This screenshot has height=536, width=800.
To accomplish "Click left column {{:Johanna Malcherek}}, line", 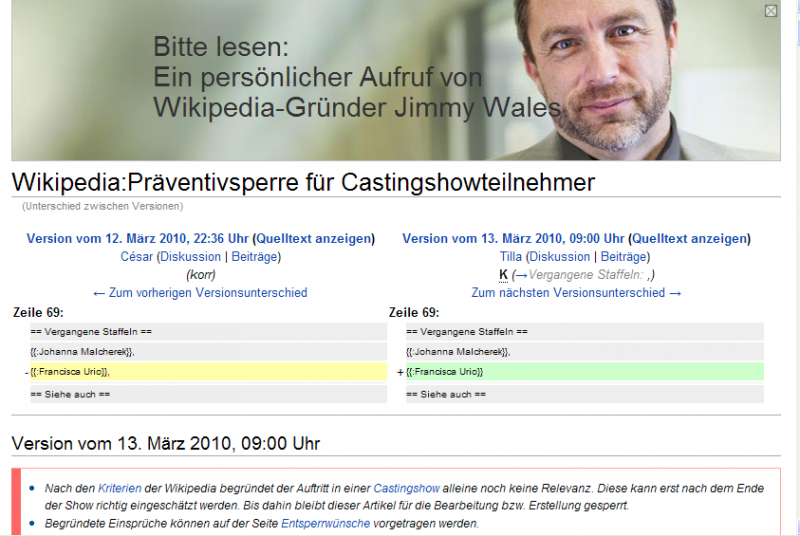I will point(208,352).
